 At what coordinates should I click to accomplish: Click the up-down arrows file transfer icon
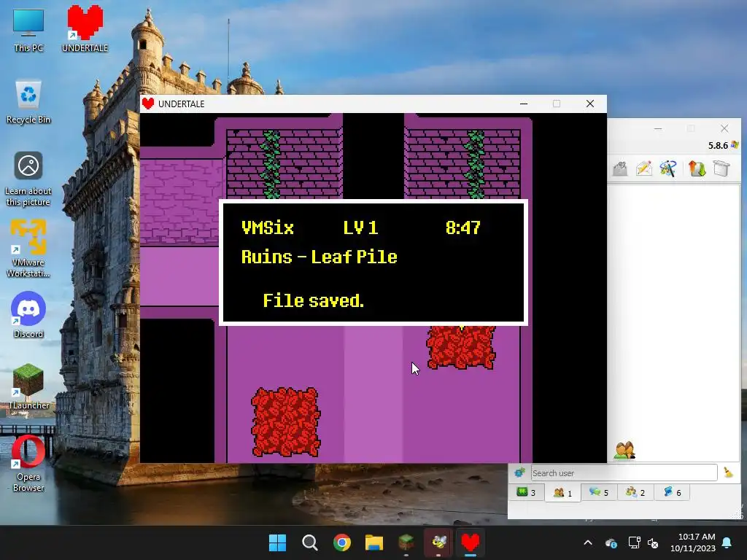pyautogui.click(x=697, y=168)
